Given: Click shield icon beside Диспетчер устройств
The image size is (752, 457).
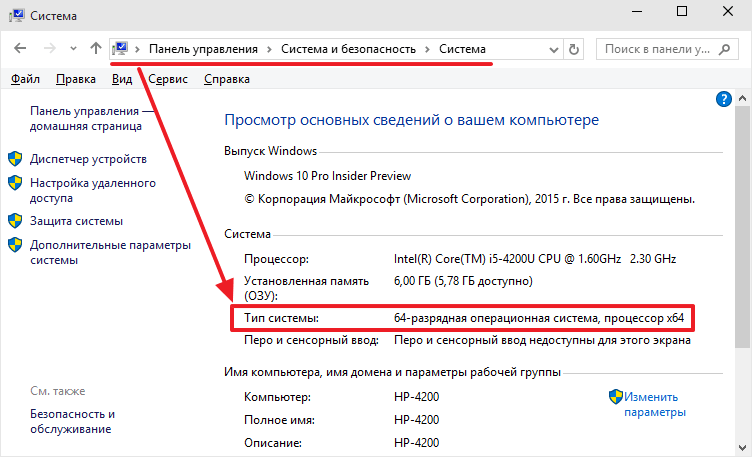Looking at the screenshot, I should coord(15,159).
